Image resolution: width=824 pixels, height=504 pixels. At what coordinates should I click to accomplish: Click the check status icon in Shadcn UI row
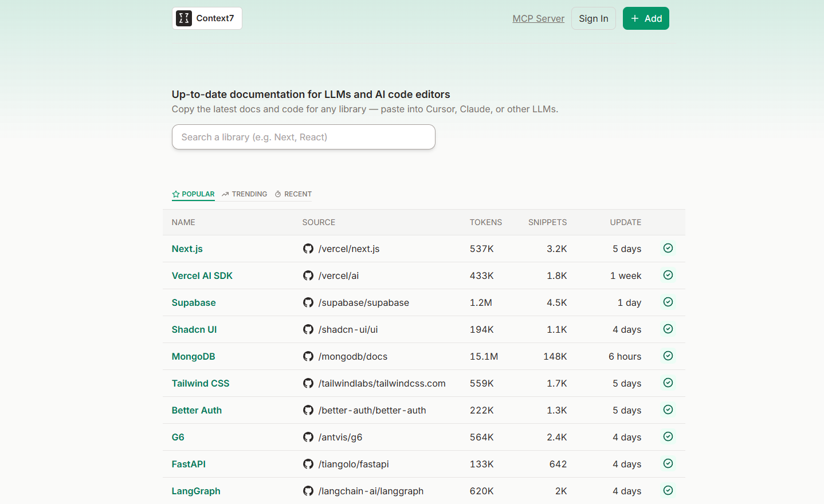[x=668, y=329]
